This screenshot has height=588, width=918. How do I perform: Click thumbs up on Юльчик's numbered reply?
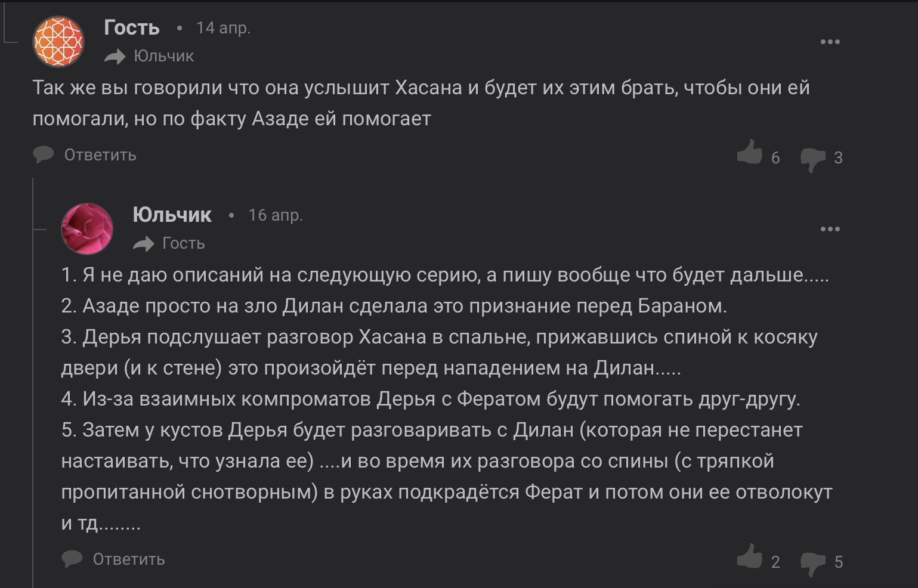(x=750, y=557)
